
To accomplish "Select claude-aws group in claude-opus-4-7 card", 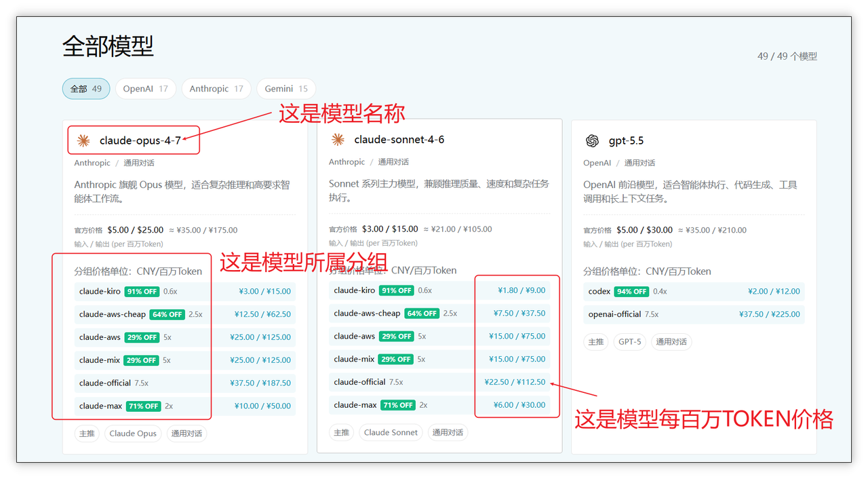I will click(185, 337).
